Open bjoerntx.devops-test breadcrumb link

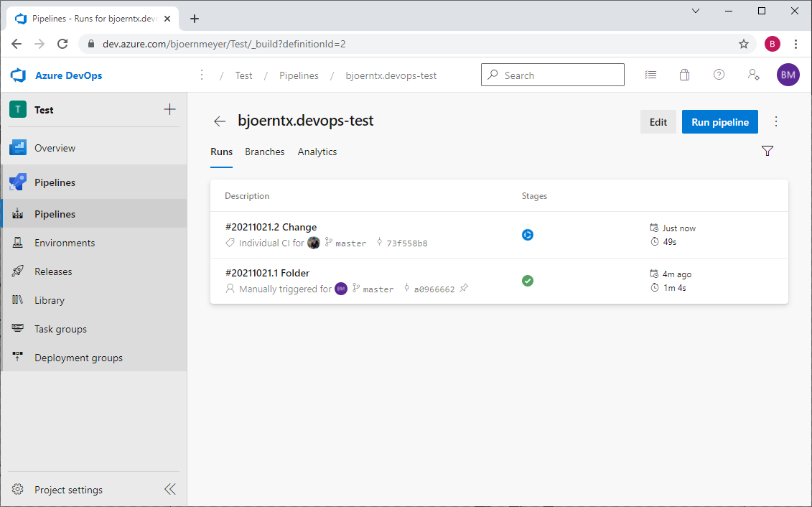(391, 75)
